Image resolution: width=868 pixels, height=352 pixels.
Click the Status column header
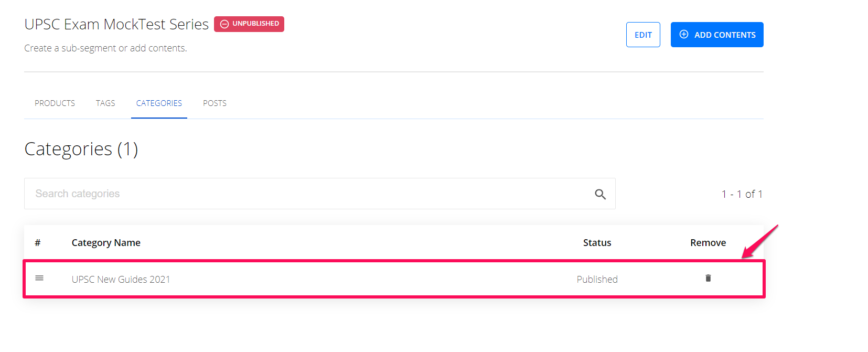click(597, 243)
